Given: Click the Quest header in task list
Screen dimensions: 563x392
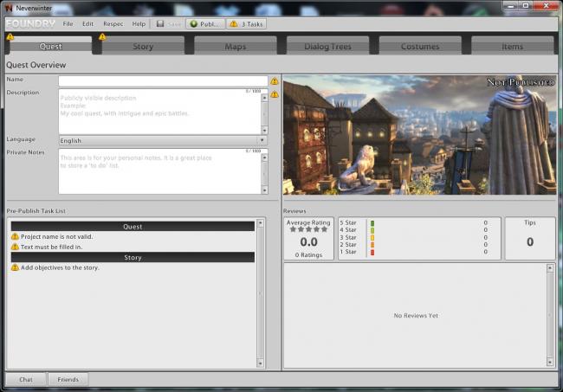Looking at the screenshot, I should tap(133, 227).
